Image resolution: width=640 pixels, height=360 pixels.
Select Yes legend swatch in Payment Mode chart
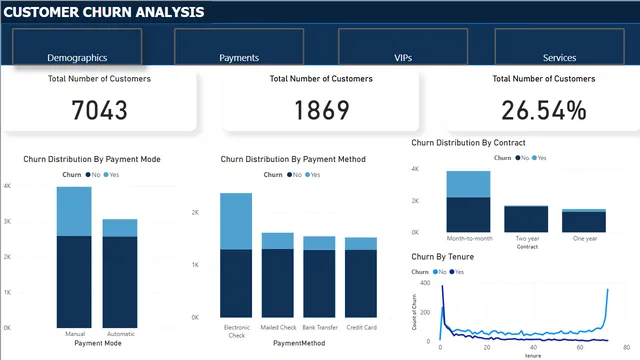click(x=106, y=175)
